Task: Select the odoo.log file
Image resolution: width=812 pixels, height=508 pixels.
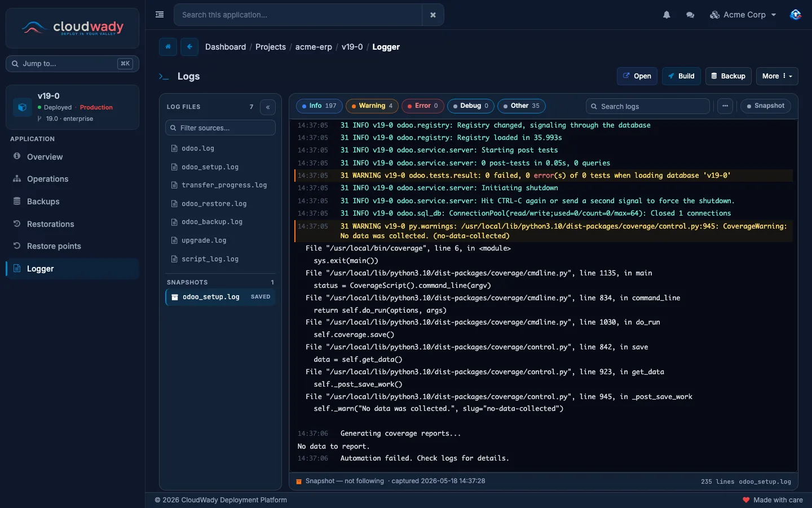Action: point(220,148)
